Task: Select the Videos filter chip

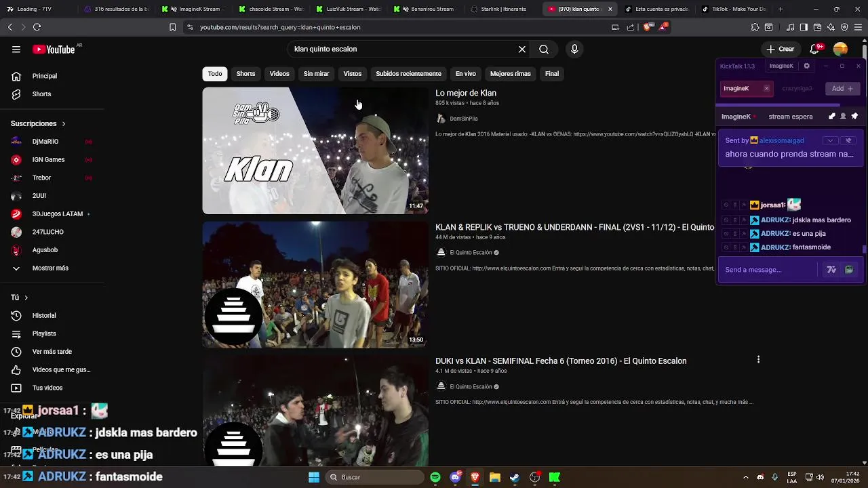Action: pyautogui.click(x=279, y=73)
